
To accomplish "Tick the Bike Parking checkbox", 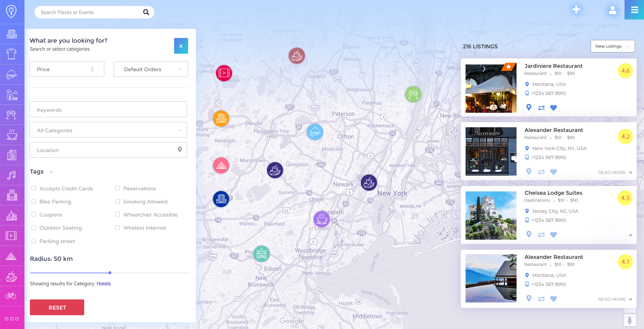I will (34, 201).
